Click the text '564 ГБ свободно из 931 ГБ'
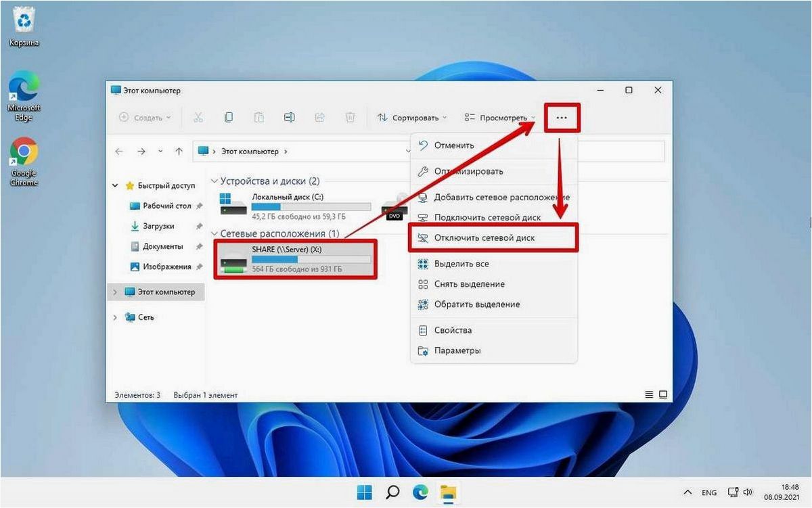Image resolution: width=812 pixels, height=508 pixels. 296,269
